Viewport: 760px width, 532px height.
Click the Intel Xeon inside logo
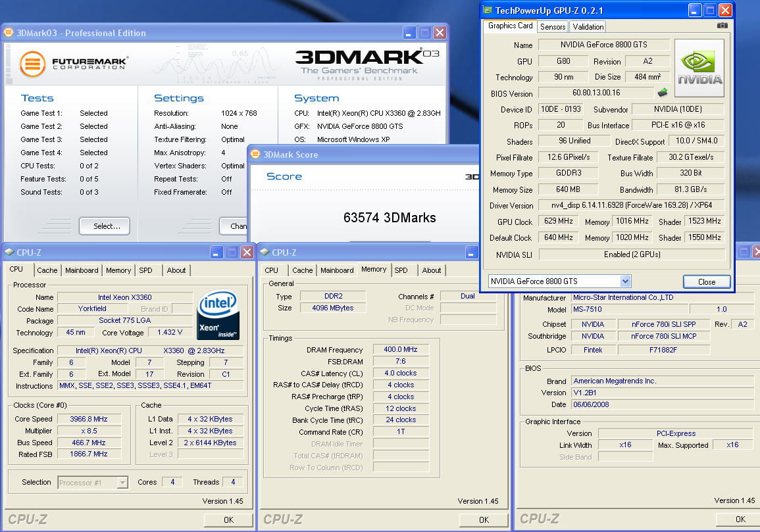[218, 315]
